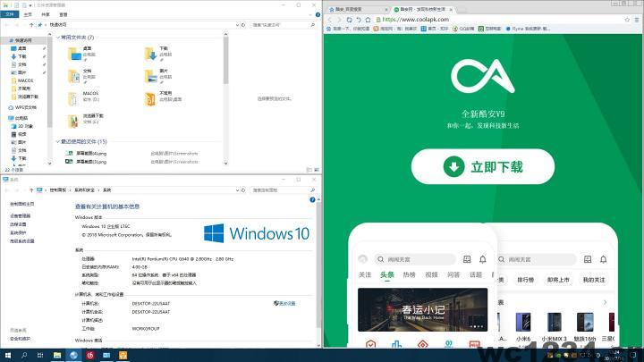Image resolution: width=644 pixels, height=362 pixels.
Task: Open the 桌面 folder in frequent folders
Action: (x=82, y=54)
